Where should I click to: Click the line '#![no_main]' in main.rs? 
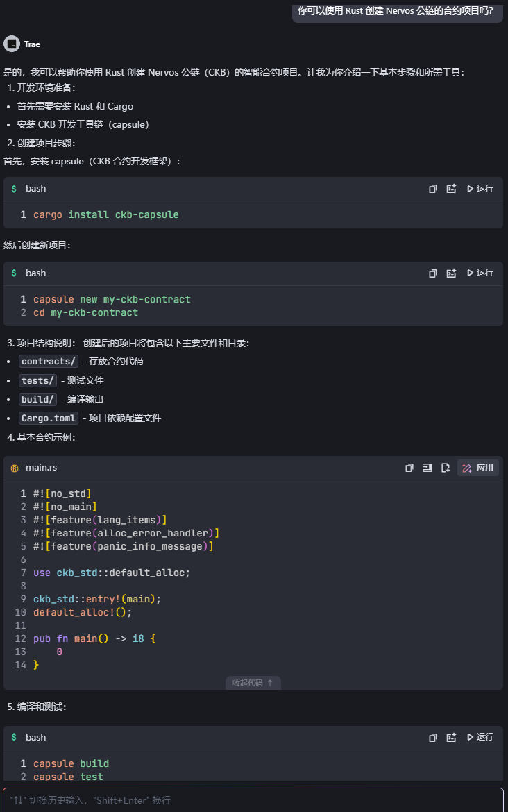click(65, 507)
